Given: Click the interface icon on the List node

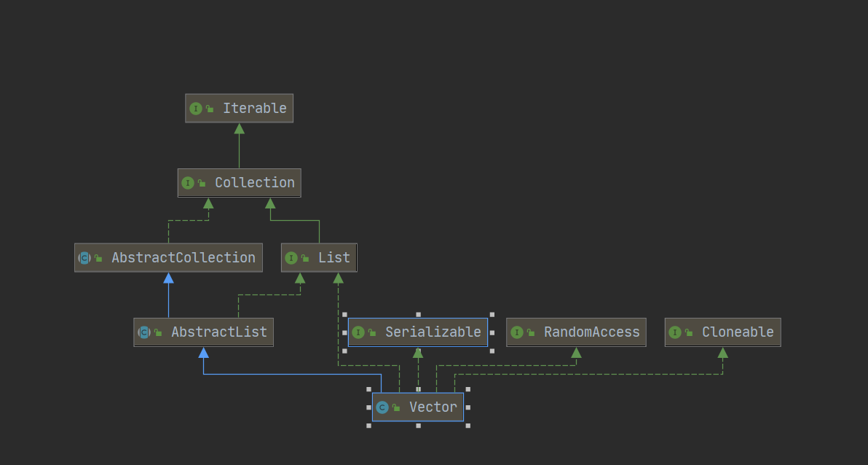Looking at the screenshot, I should (291, 258).
